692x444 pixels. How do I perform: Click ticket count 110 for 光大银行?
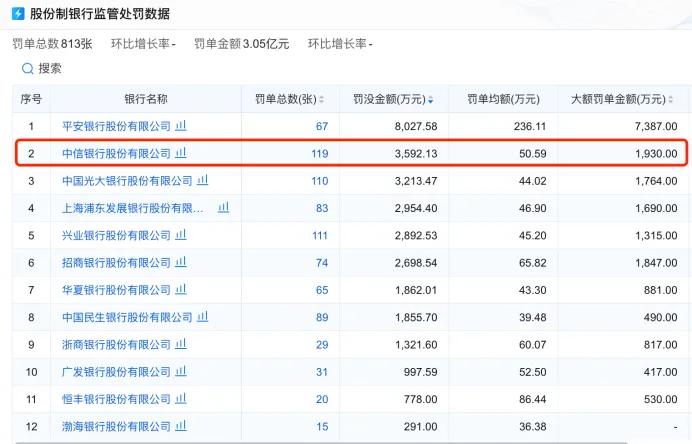[320, 181]
